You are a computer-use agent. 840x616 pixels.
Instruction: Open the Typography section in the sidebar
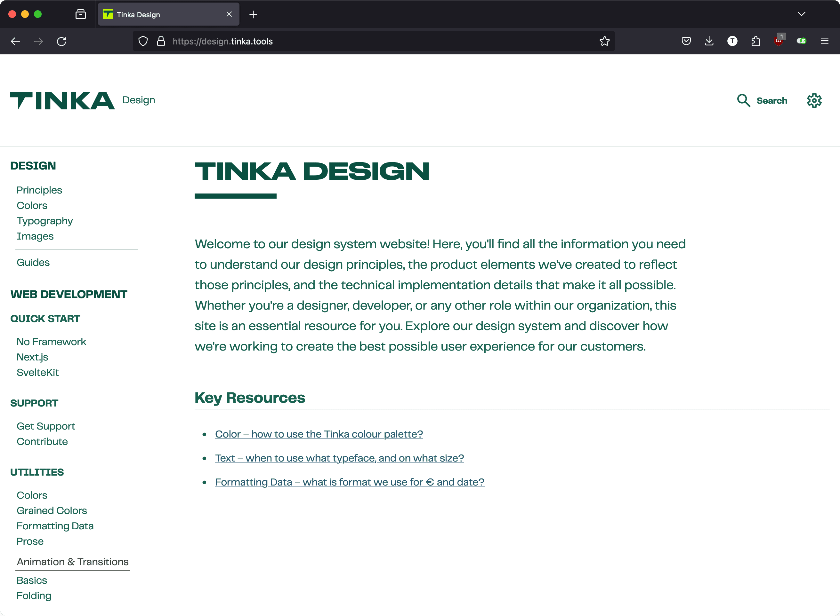click(44, 220)
